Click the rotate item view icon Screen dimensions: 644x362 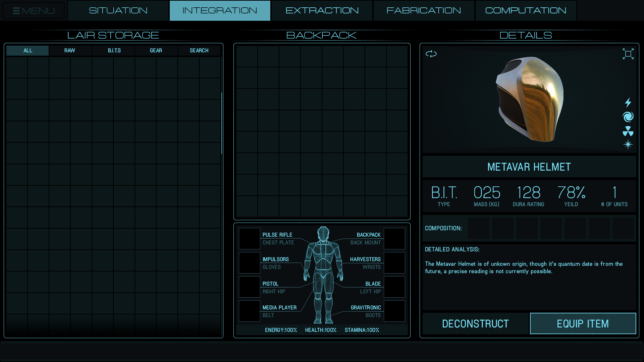pos(431,54)
